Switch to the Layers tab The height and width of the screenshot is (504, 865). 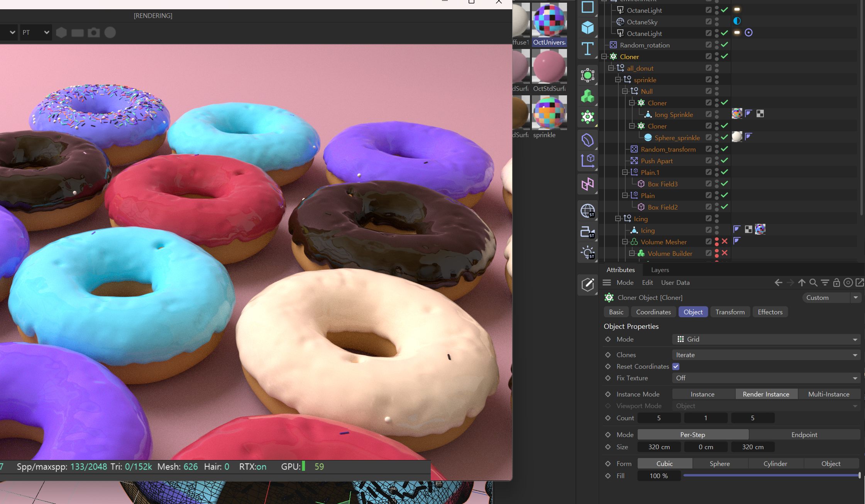(x=660, y=270)
